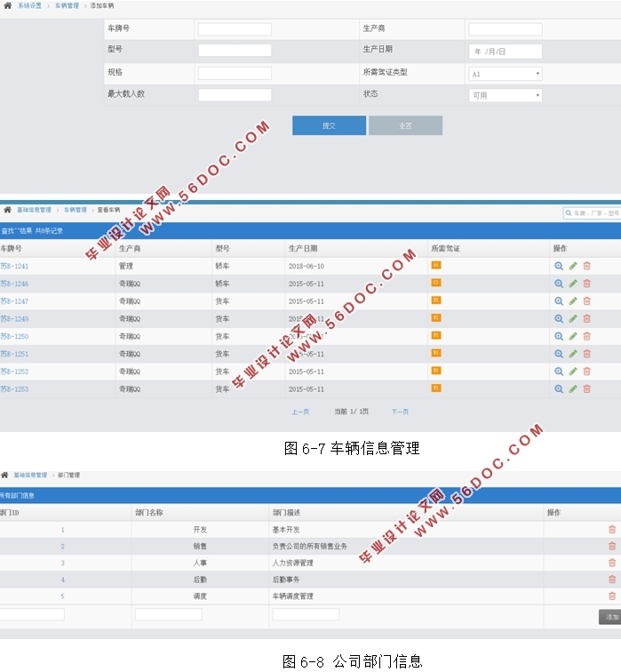Delete vehicle 苏B-1246

tap(586, 284)
